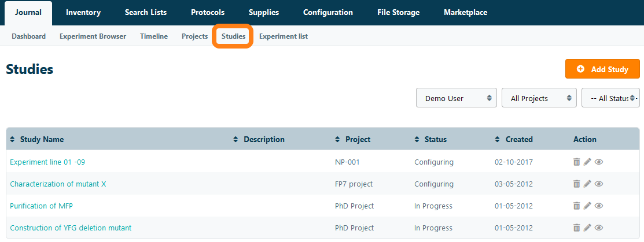The width and height of the screenshot is (644, 242).
Task: Delete the Experiment line 01 -09 study
Action: (x=576, y=162)
